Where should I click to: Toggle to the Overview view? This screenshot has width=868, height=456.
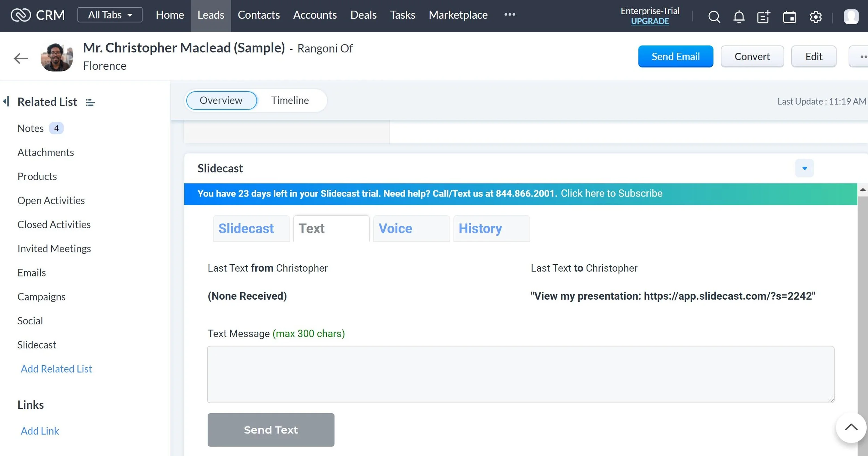[221, 100]
